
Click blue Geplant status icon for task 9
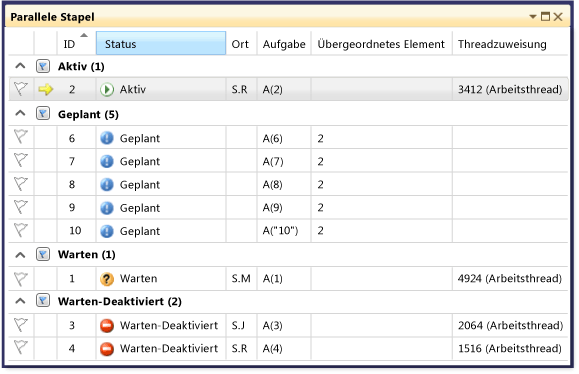click(x=107, y=208)
